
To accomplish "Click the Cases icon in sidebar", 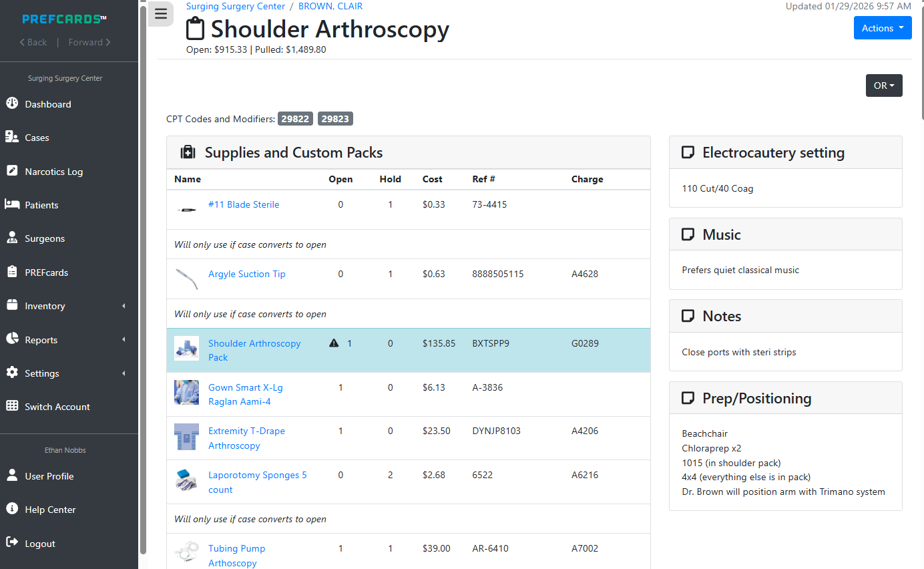I will click(x=12, y=137).
